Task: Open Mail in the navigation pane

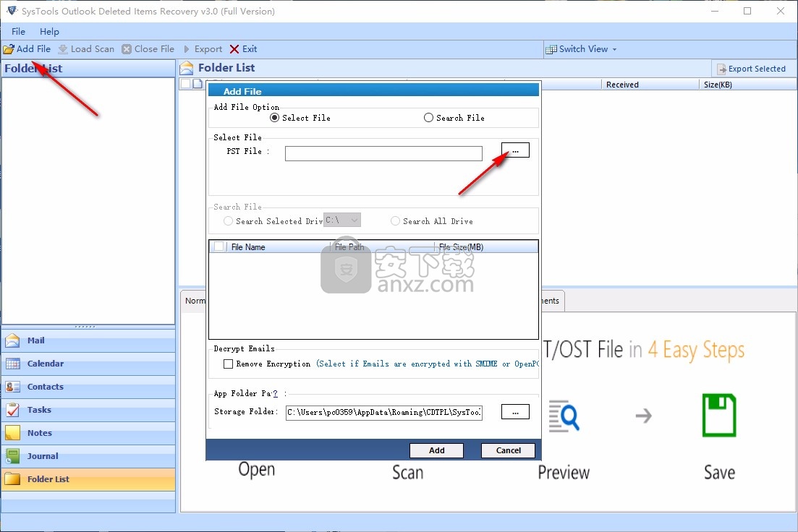Action: (88, 340)
